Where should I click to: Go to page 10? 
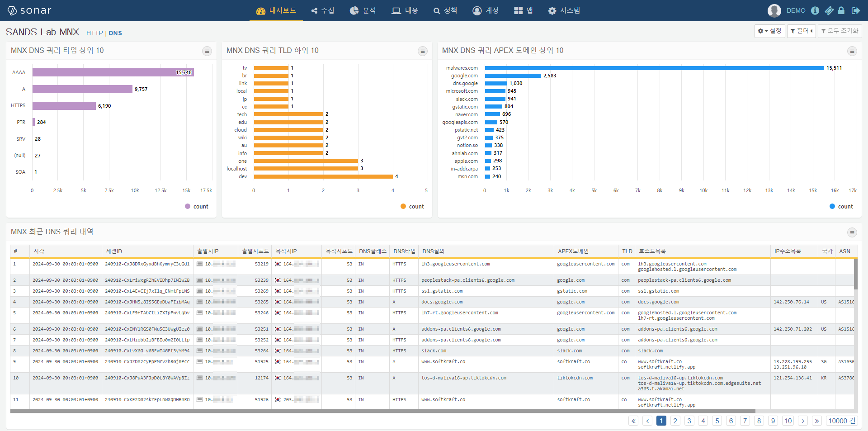(x=788, y=421)
